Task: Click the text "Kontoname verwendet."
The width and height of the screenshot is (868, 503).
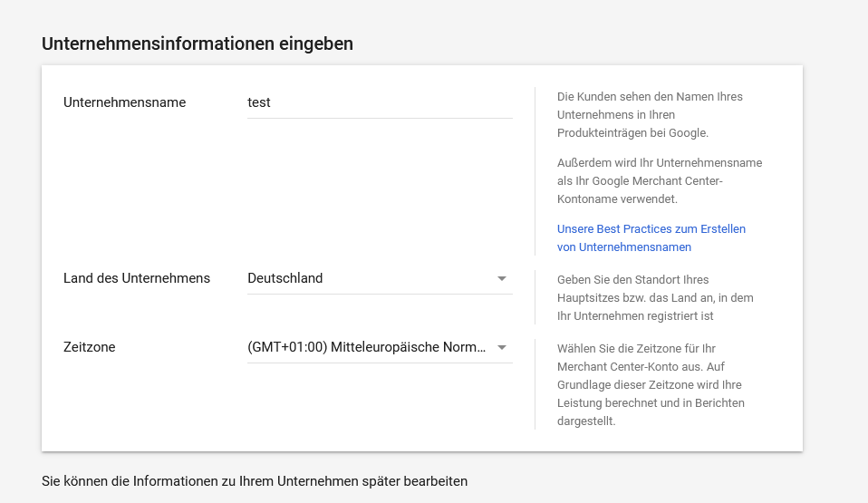Action: coord(617,198)
